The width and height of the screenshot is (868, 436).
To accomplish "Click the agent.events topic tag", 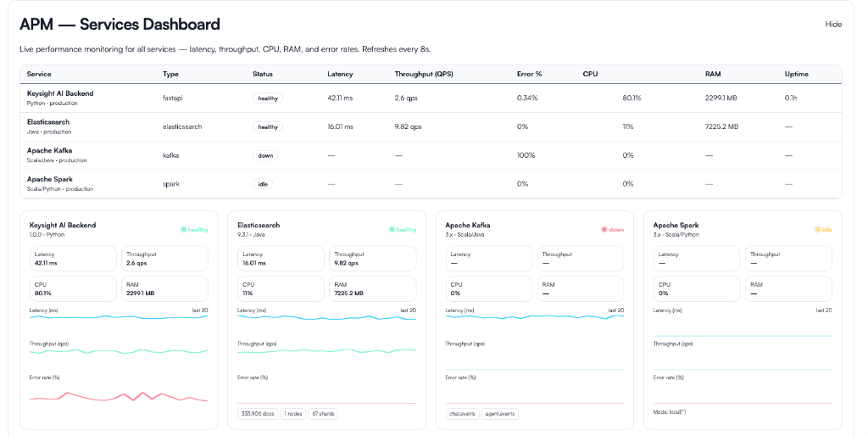I will pyautogui.click(x=500, y=414).
